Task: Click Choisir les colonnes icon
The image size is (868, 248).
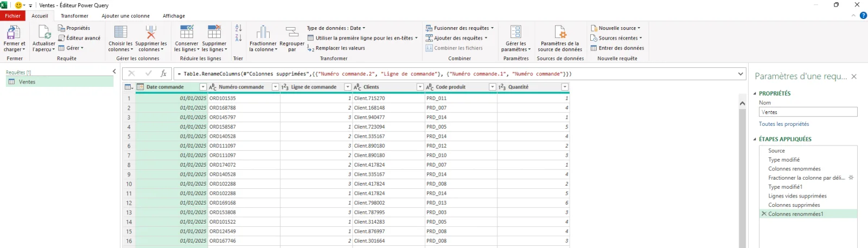Action: click(120, 32)
